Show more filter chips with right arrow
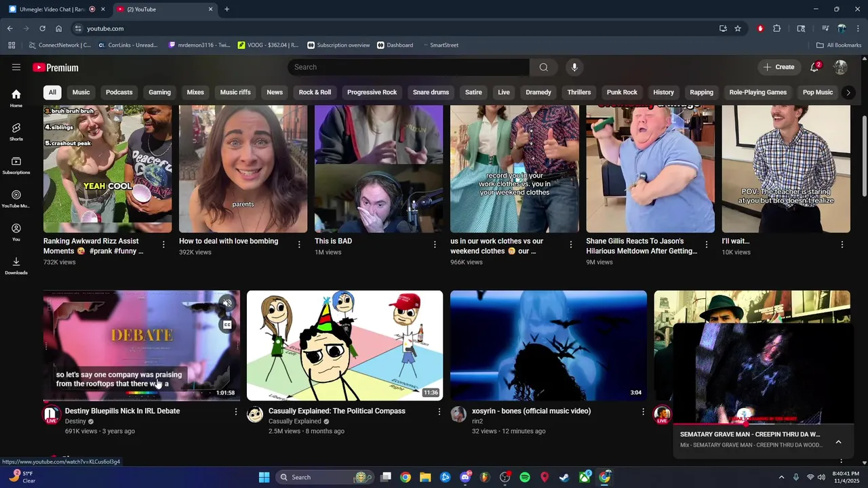This screenshot has height=488, width=868. [848, 92]
